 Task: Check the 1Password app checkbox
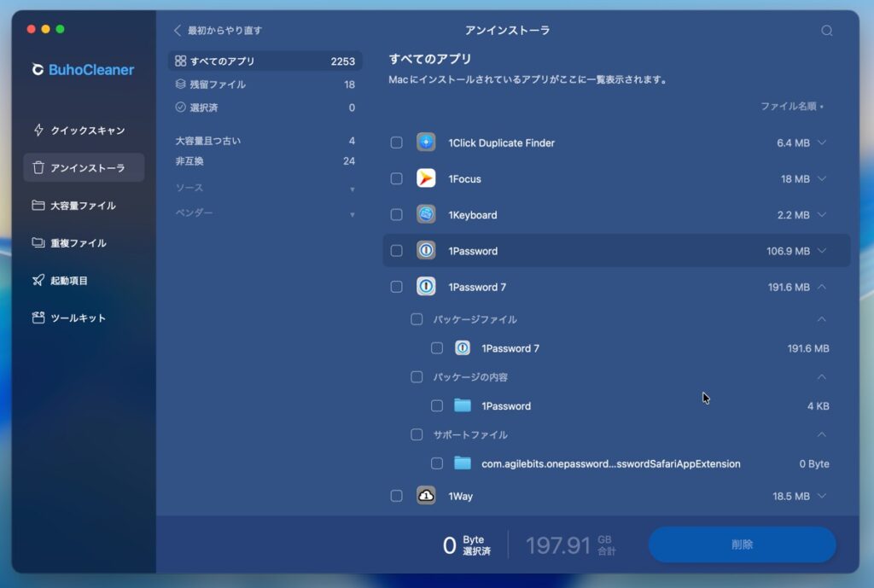[397, 251]
